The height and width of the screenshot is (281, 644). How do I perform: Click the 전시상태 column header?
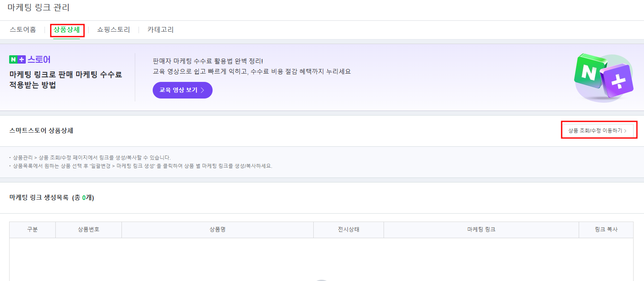(349, 229)
